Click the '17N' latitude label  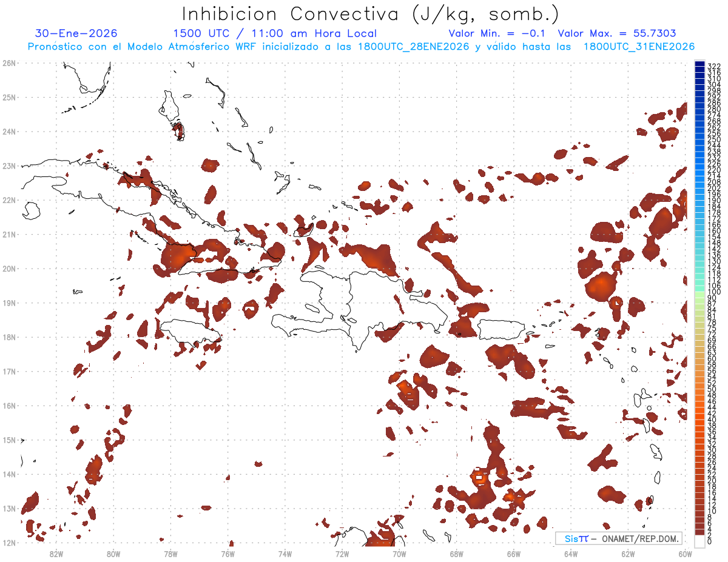coord(9,371)
